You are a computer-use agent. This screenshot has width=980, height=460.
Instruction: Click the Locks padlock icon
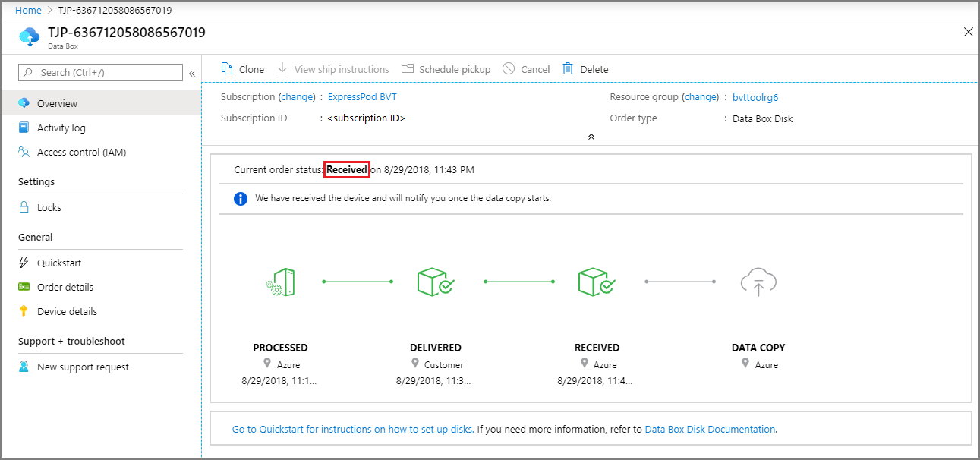[24, 207]
